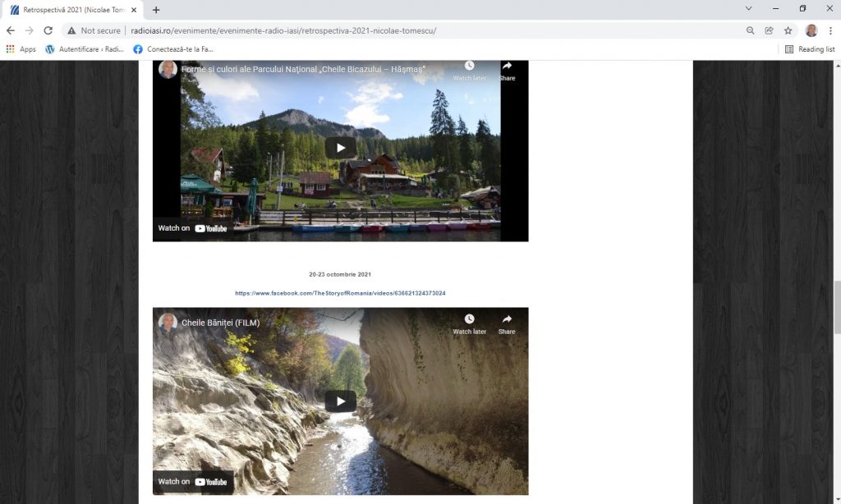The width and height of the screenshot is (841, 504).
Task: Click the share page icon in address bar
Action: point(769,30)
